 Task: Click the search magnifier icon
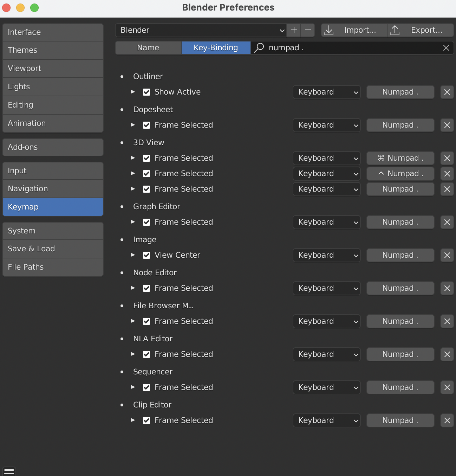click(x=259, y=48)
